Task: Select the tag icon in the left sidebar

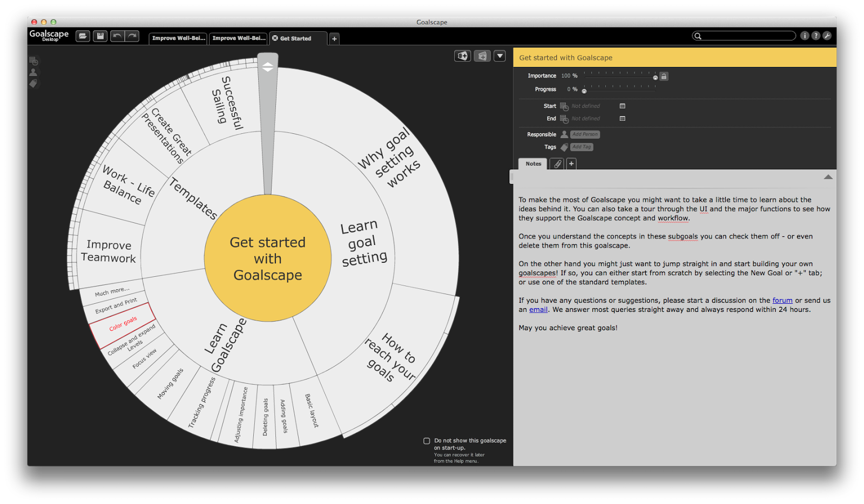Action: coord(33,83)
